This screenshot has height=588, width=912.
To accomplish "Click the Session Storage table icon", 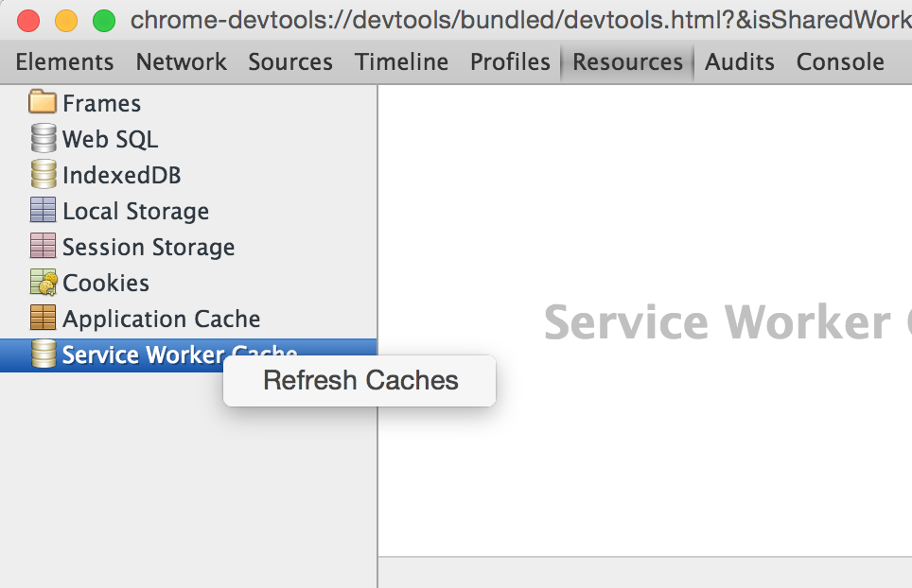I will coord(43,246).
